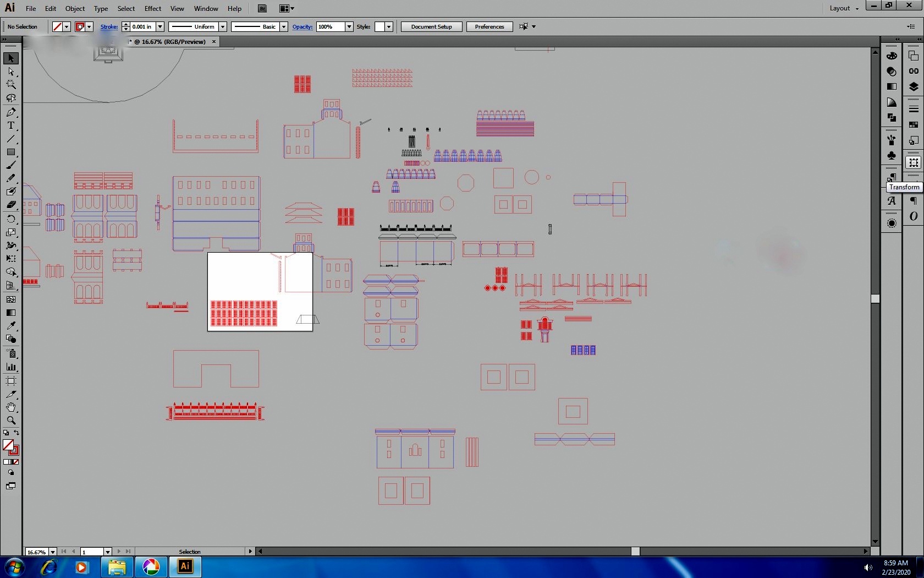
Task: Select the Pen tool
Action: click(x=11, y=112)
